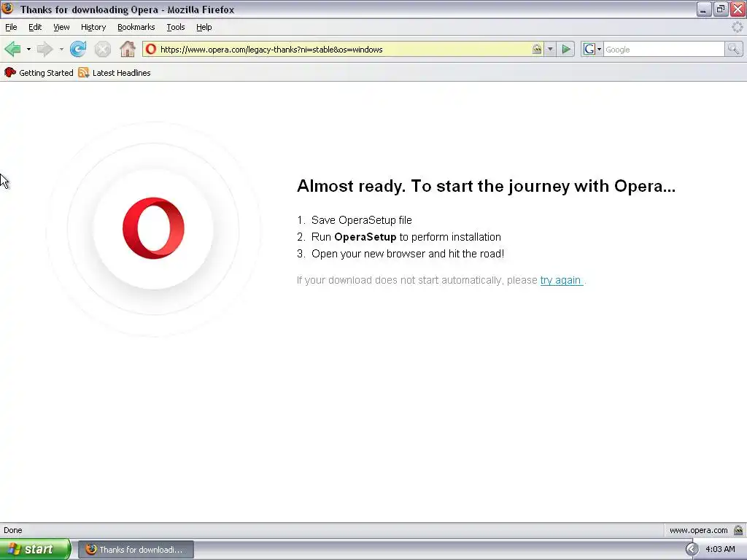Viewport: 747px width, 560px height.
Task: Click the Firefox icon in title bar
Action: tap(7, 9)
